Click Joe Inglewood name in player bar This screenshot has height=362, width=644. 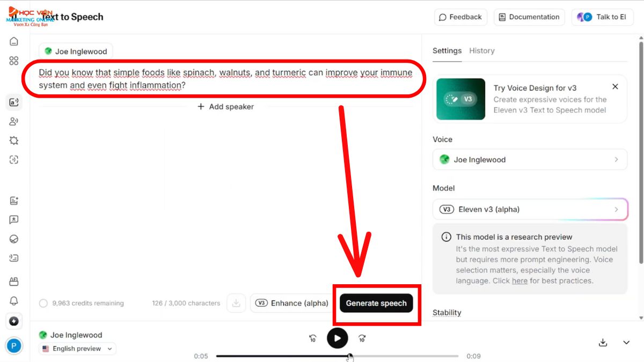point(76,335)
